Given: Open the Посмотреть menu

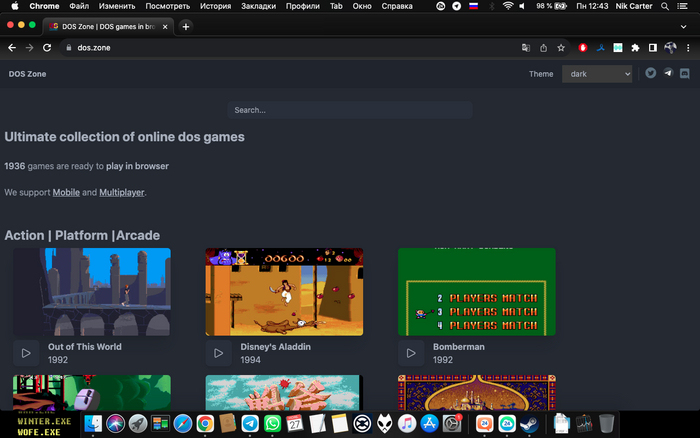Looking at the screenshot, I should pyautogui.click(x=167, y=6).
